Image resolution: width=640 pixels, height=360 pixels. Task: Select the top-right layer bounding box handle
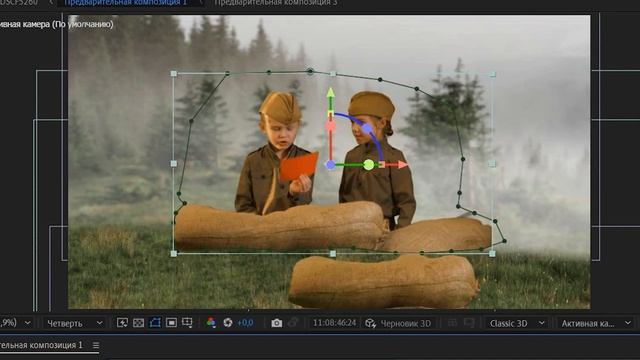click(x=492, y=74)
